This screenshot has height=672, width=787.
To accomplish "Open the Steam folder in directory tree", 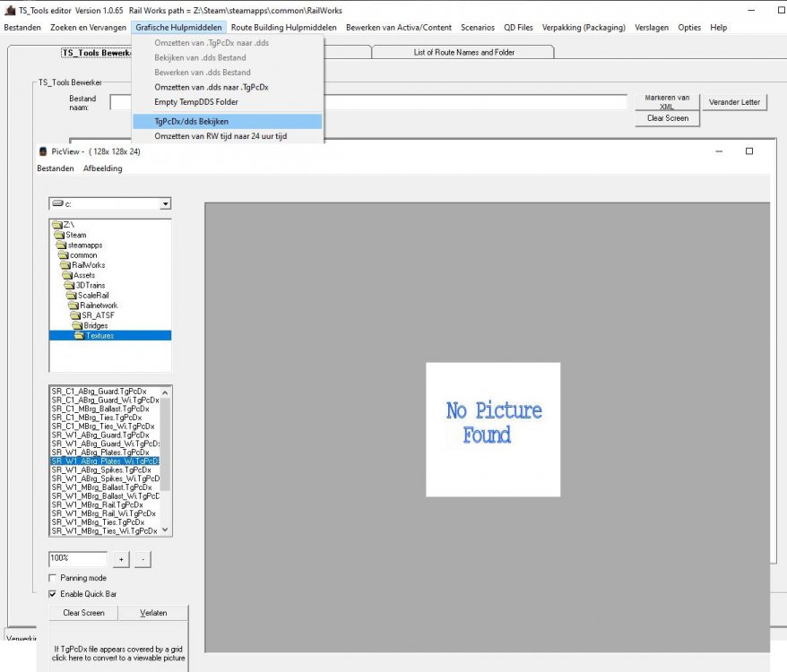I will 75,235.
